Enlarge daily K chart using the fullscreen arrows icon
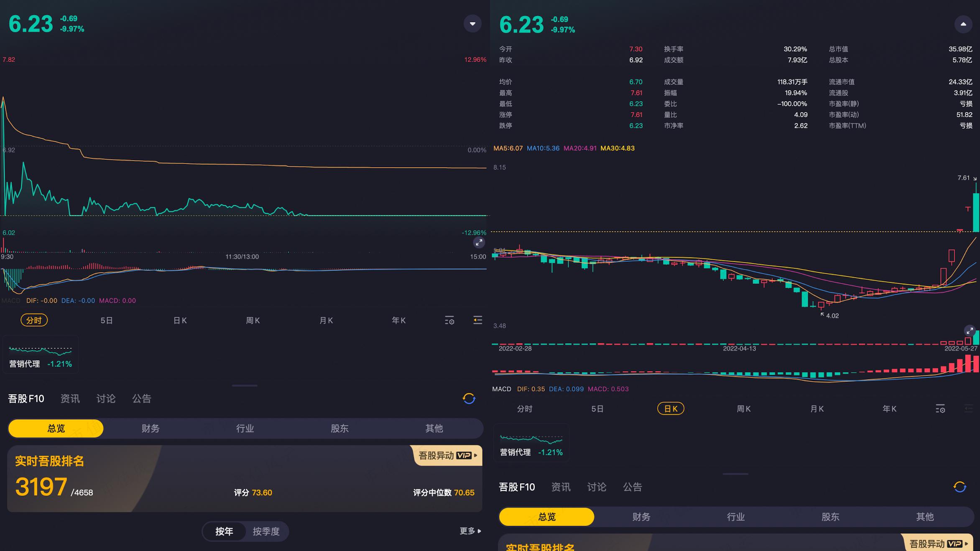Image resolution: width=980 pixels, height=551 pixels. 970,331
